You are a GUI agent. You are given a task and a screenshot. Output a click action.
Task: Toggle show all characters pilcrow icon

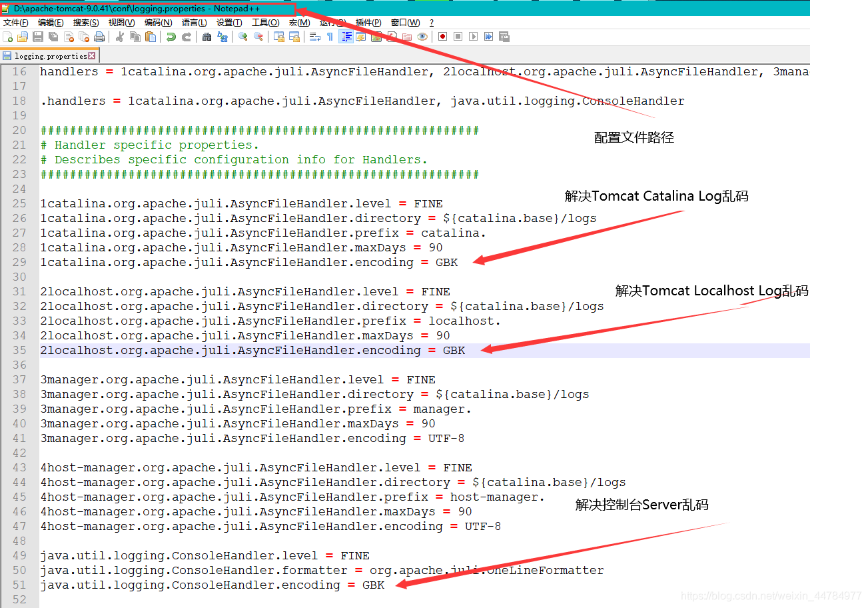pyautogui.click(x=330, y=37)
